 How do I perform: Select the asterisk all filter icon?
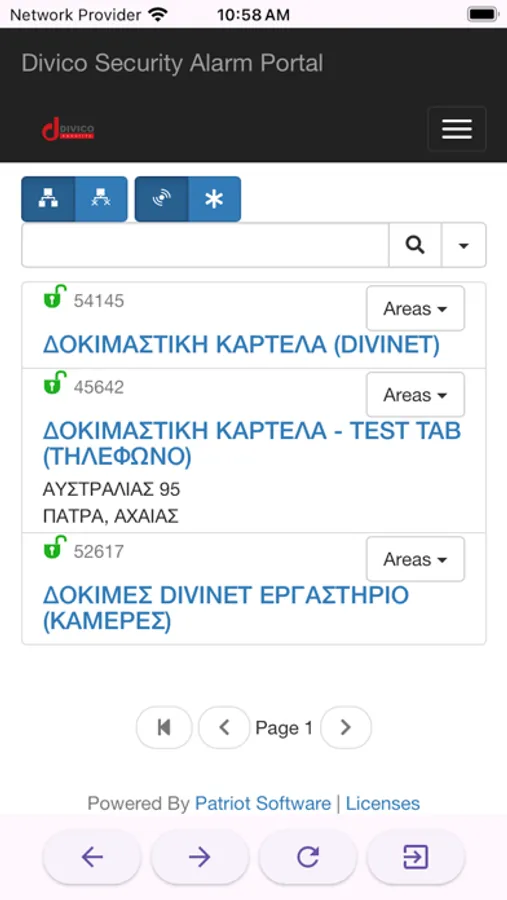(214, 199)
